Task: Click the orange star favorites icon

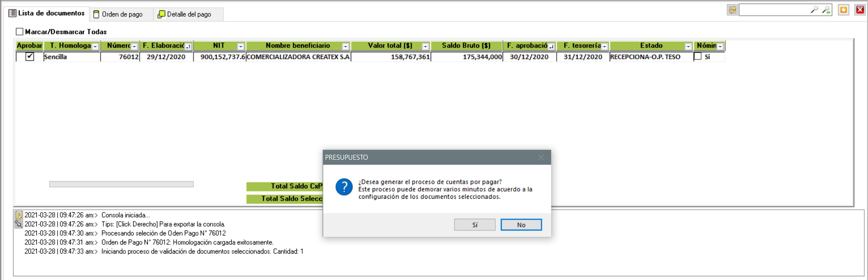Action: [843, 10]
